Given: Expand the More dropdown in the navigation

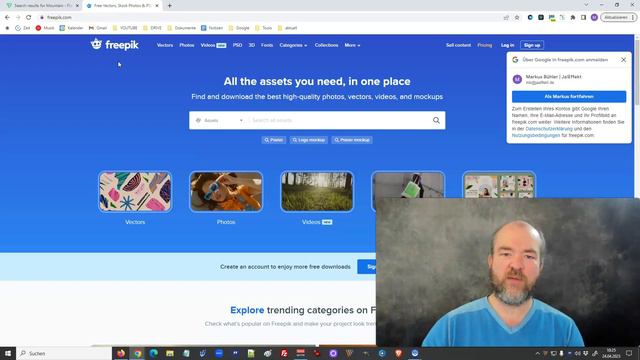Looking at the screenshot, I should click(x=352, y=45).
